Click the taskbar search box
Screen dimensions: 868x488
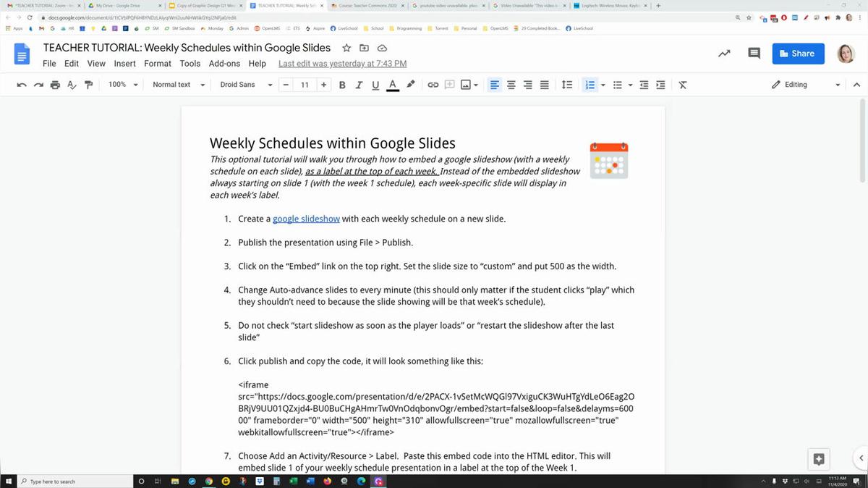click(x=74, y=481)
